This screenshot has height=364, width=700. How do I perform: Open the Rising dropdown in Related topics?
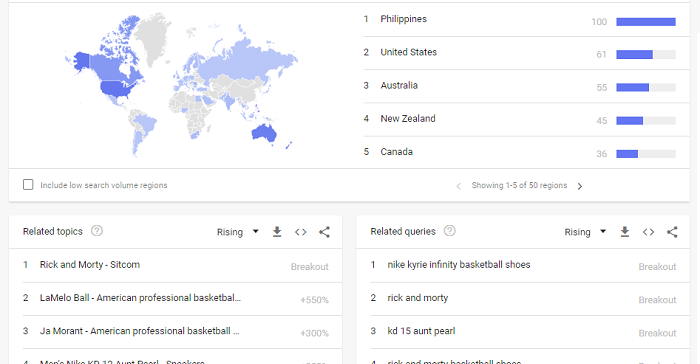[x=238, y=232]
